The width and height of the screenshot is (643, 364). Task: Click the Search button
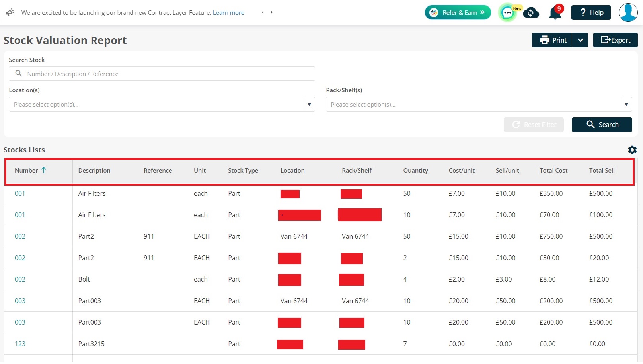pyautogui.click(x=602, y=125)
